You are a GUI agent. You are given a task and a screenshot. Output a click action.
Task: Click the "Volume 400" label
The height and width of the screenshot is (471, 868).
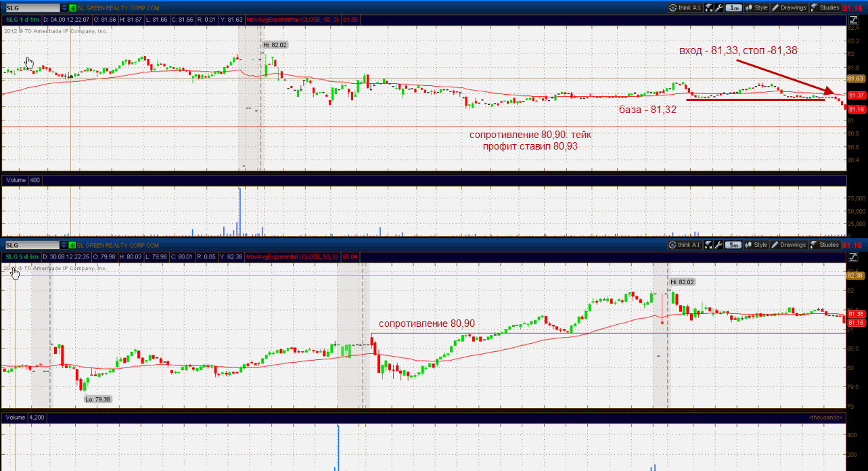pyautogui.click(x=24, y=181)
